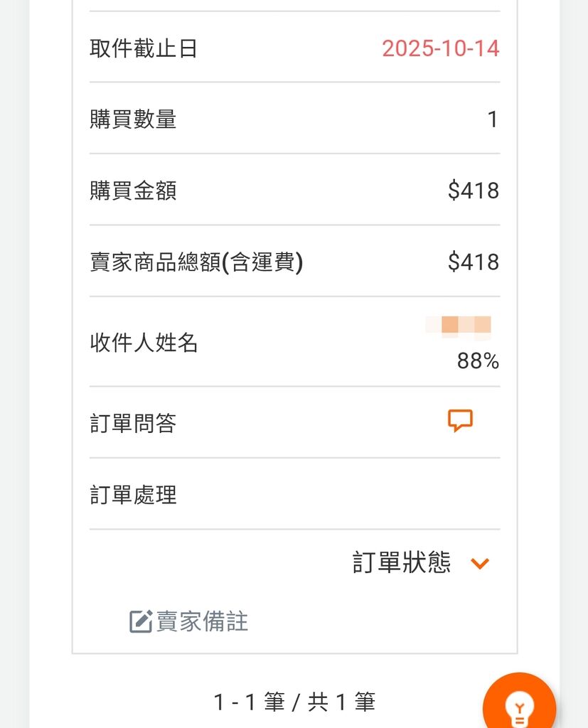This screenshot has height=728, width=588.
Task: Click the $418 value in 賣家商品總額 row
Action: point(474,262)
